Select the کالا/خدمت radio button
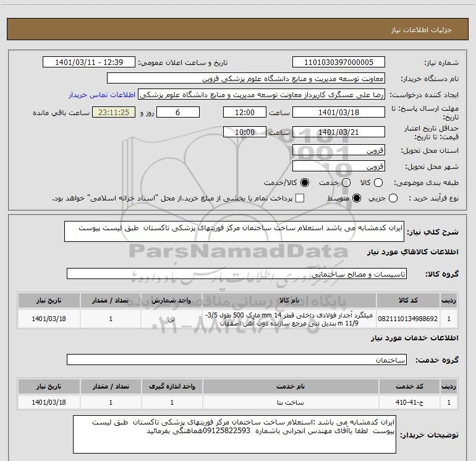476x461 pixels. point(305,183)
